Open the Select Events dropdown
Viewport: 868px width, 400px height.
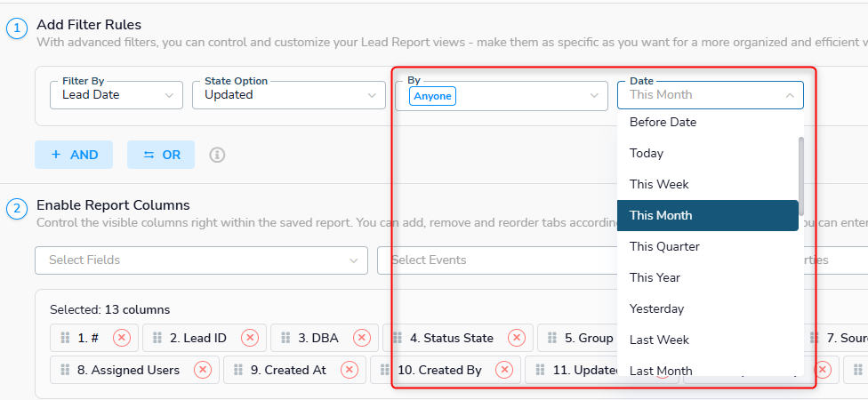click(497, 260)
